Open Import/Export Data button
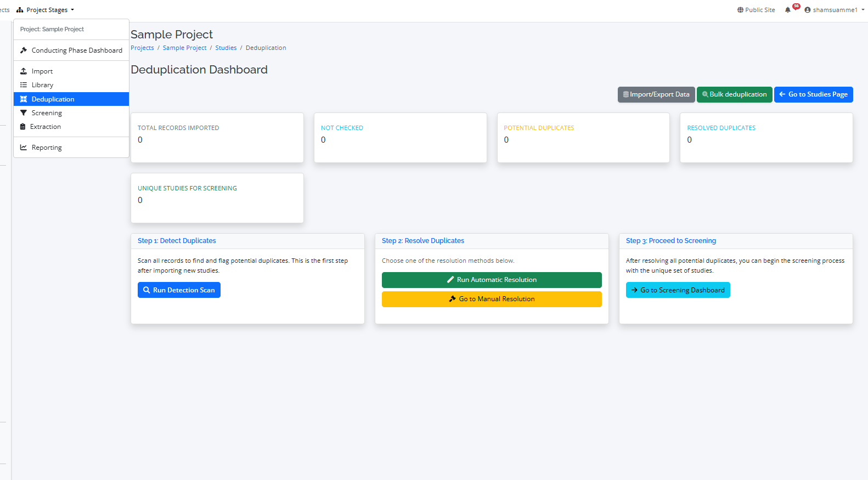 tap(656, 94)
